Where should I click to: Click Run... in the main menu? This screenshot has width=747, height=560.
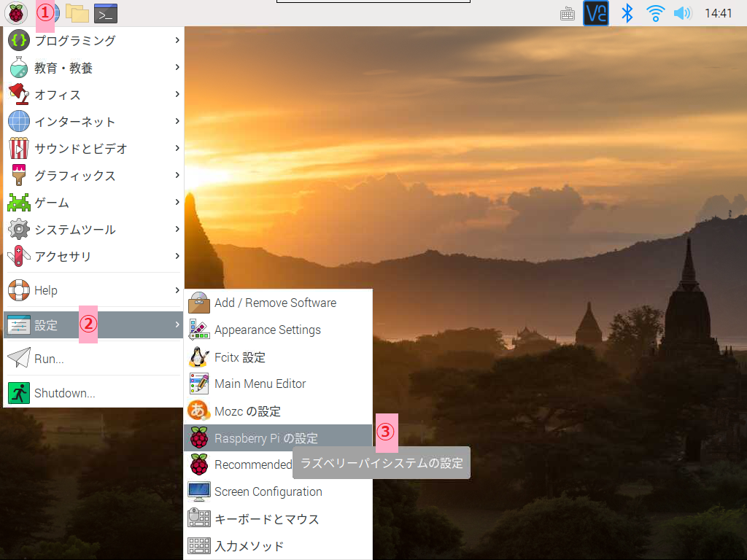49,359
